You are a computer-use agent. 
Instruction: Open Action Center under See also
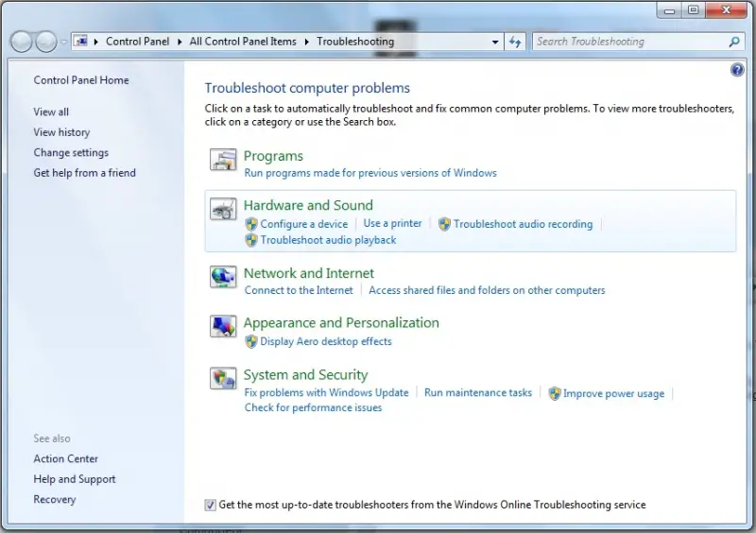pyautogui.click(x=65, y=458)
